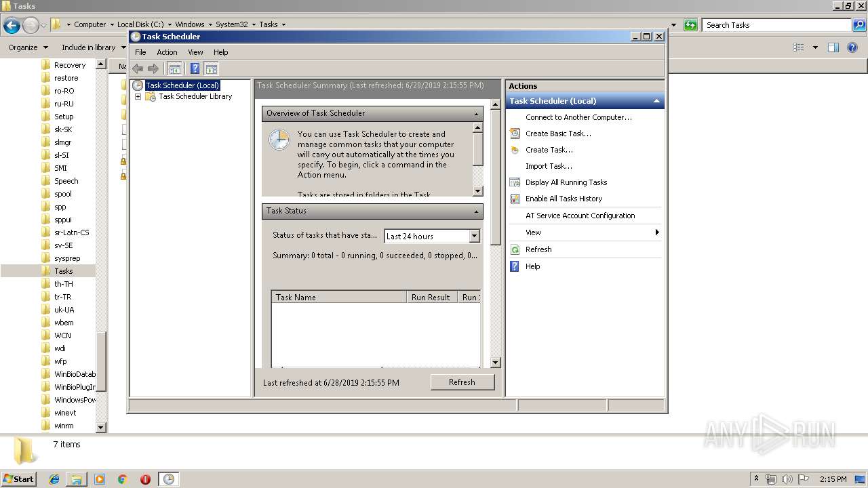Image resolution: width=868 pixels, height=488 pixels.
Task: Click the Run Result column header
Action: pos(432,297)
